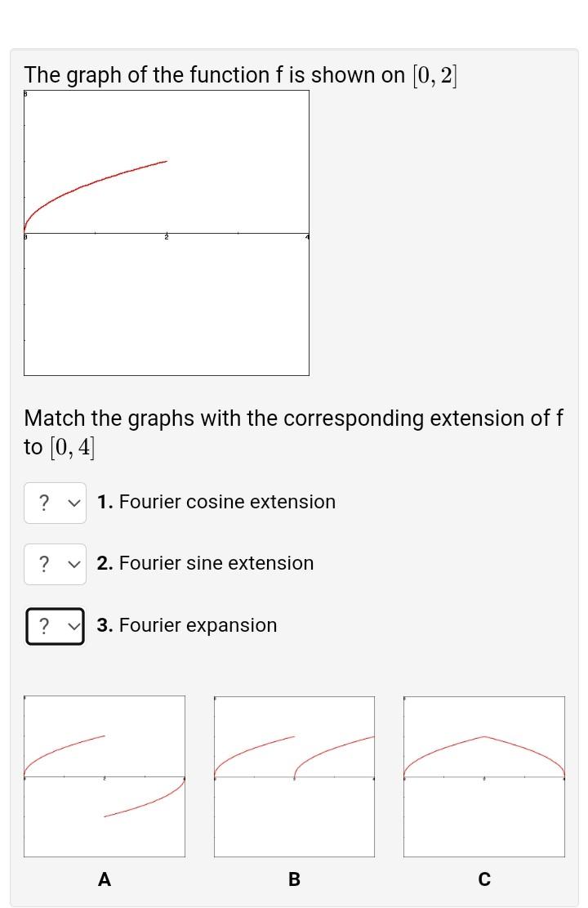Open the dropdown next to Fourier sine extension
The height and width of the screenshot is (908, 588).
point(55,563)
